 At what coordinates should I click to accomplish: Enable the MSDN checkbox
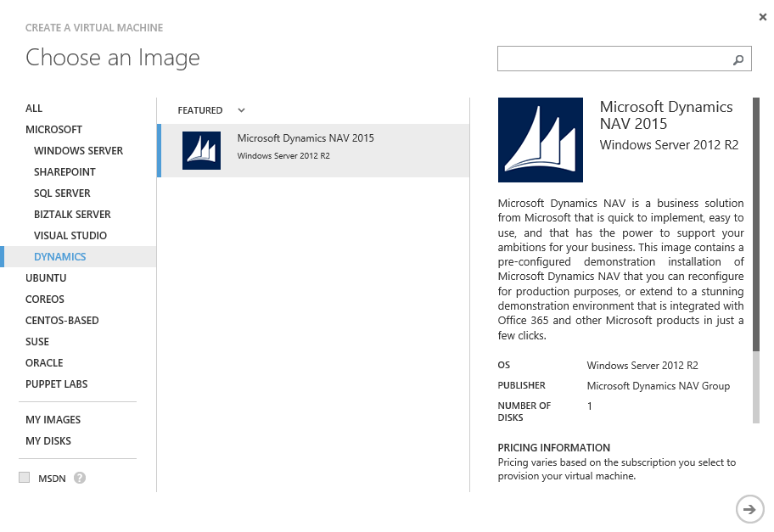click(25, 478)
